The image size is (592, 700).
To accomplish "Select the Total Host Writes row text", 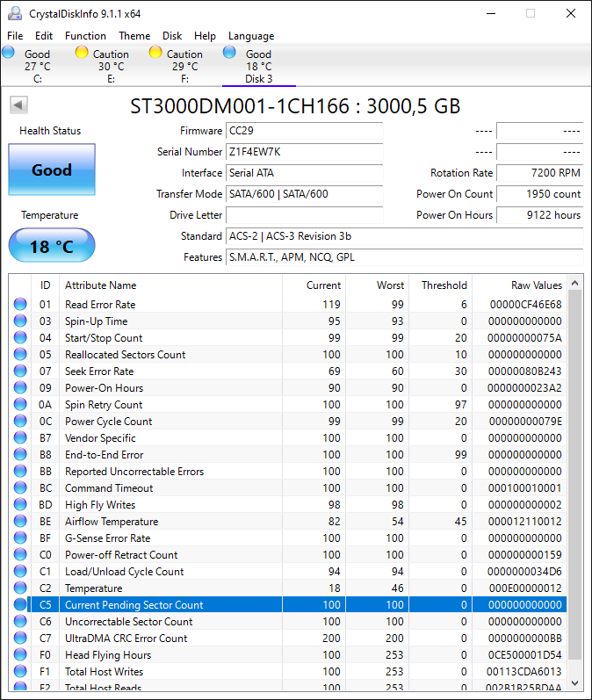I will tap(104, 671).
